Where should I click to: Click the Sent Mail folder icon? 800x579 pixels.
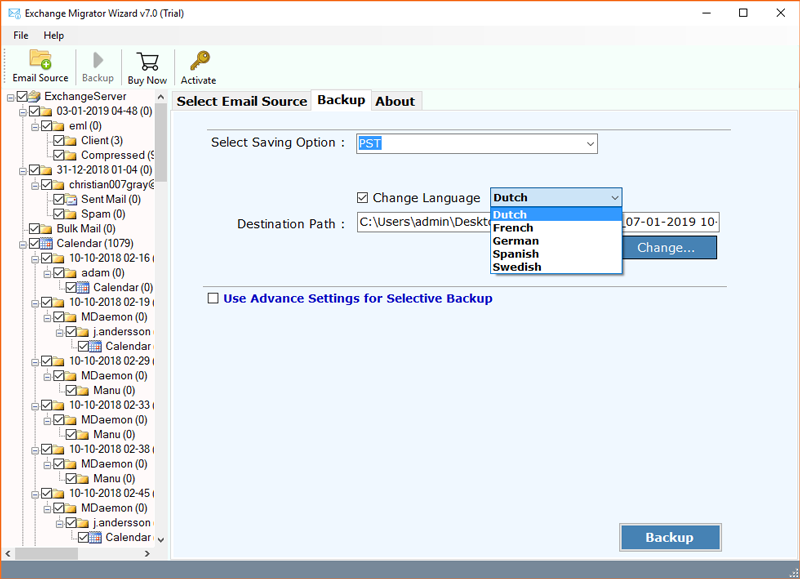[71, 199]
